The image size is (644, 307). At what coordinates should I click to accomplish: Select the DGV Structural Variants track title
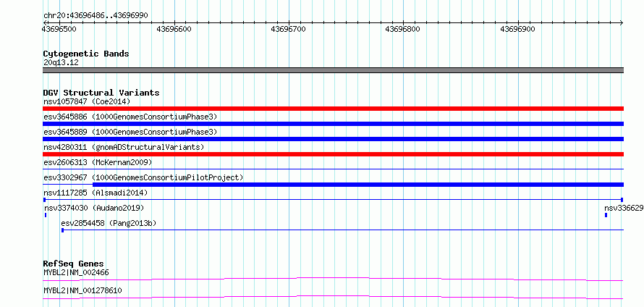[x=101, y=93]
